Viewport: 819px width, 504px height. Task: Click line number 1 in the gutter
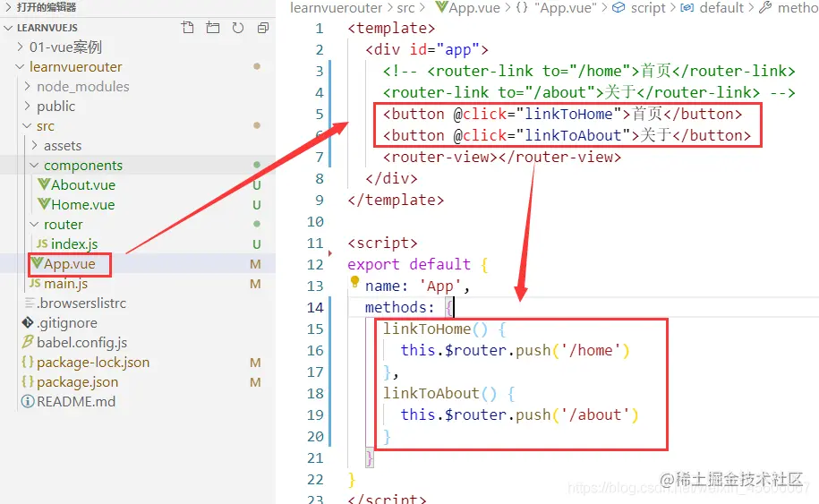tap(320, 29)
